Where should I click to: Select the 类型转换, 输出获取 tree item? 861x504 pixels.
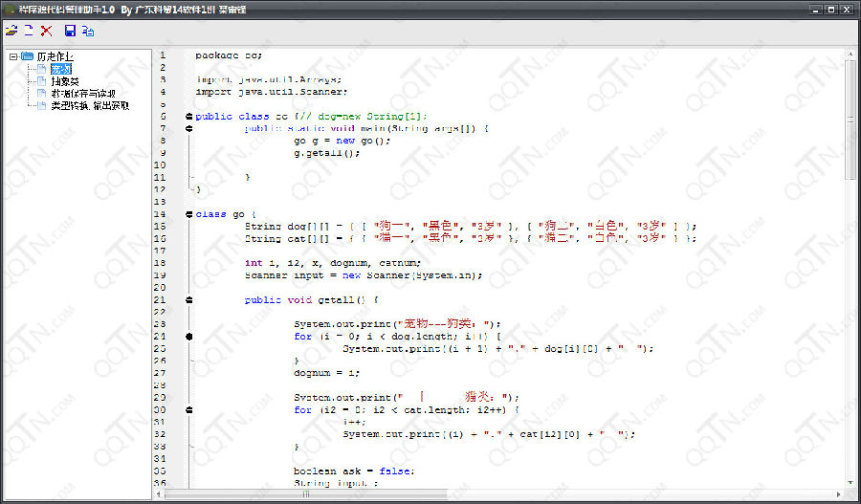(95, 105)
